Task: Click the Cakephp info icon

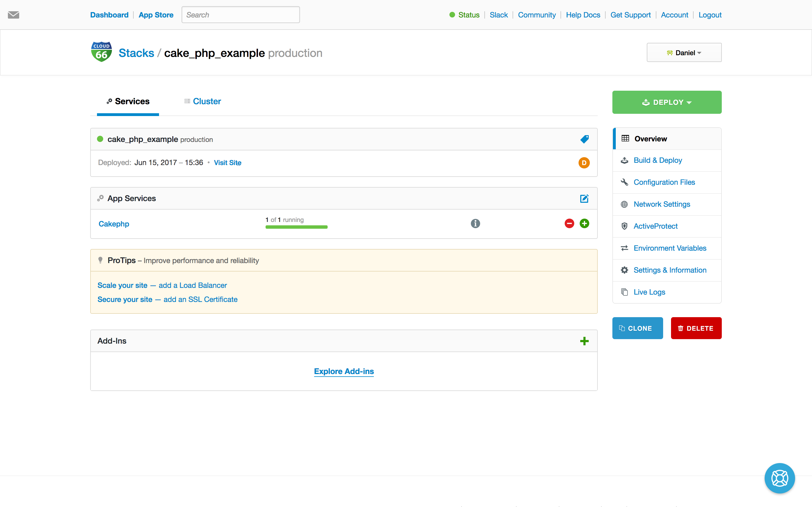Action: (x=476, y=224)
